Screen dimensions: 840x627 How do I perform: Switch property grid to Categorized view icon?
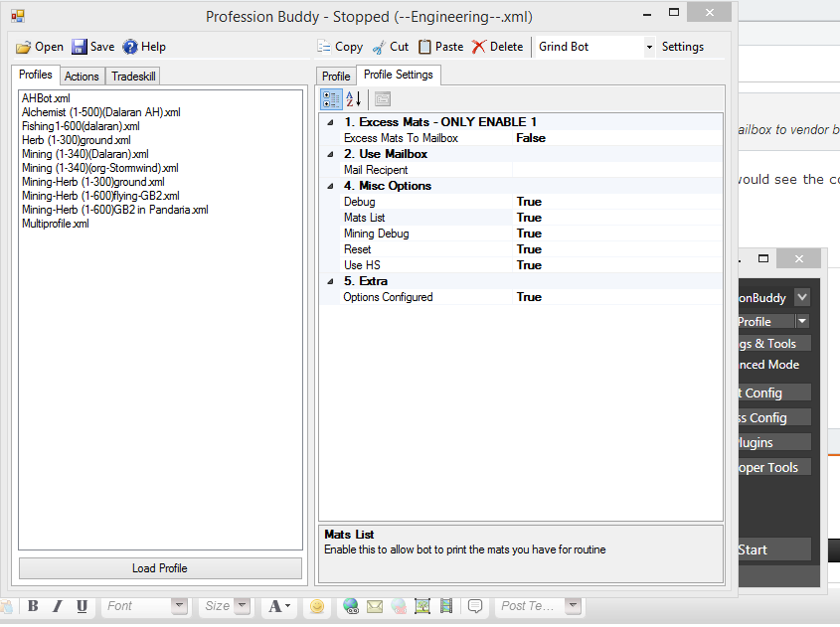pos(331,99)
